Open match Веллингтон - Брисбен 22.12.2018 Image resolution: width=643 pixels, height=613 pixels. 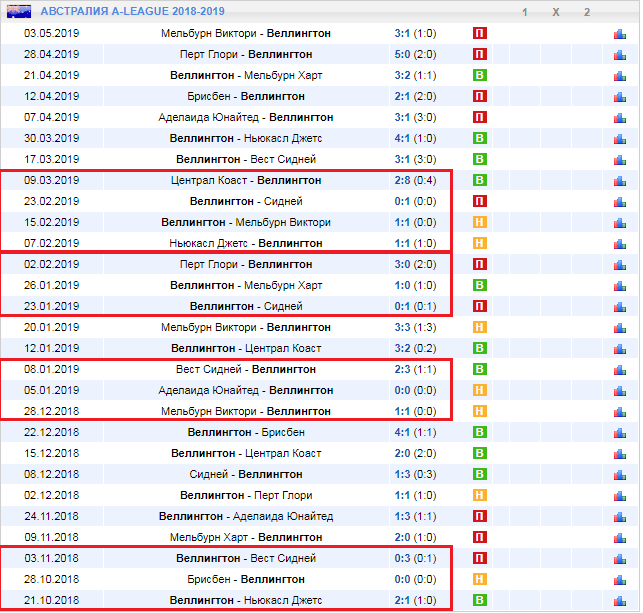tap(246, 432)
